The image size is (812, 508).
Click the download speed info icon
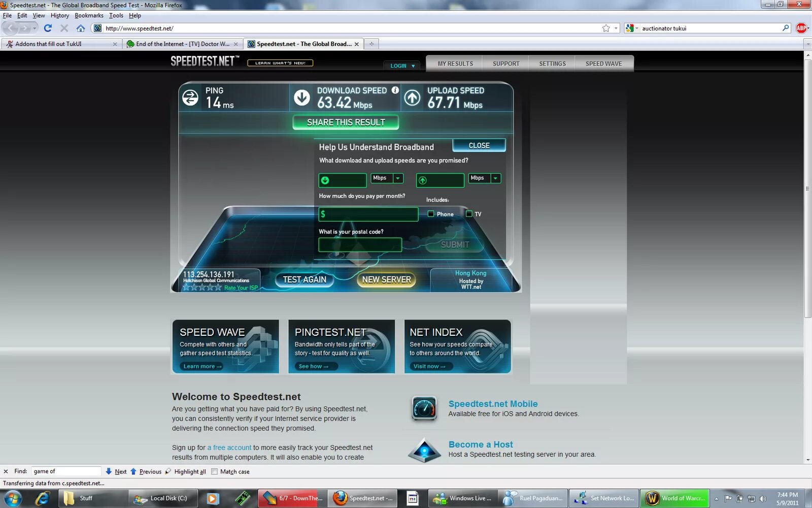(x=395, y=90)
